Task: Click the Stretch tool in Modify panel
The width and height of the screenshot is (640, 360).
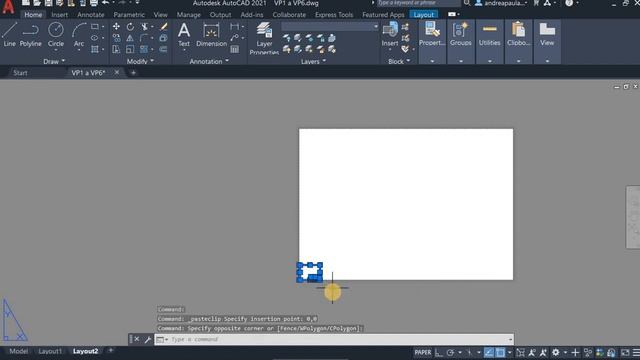Action: coord(116,49)
